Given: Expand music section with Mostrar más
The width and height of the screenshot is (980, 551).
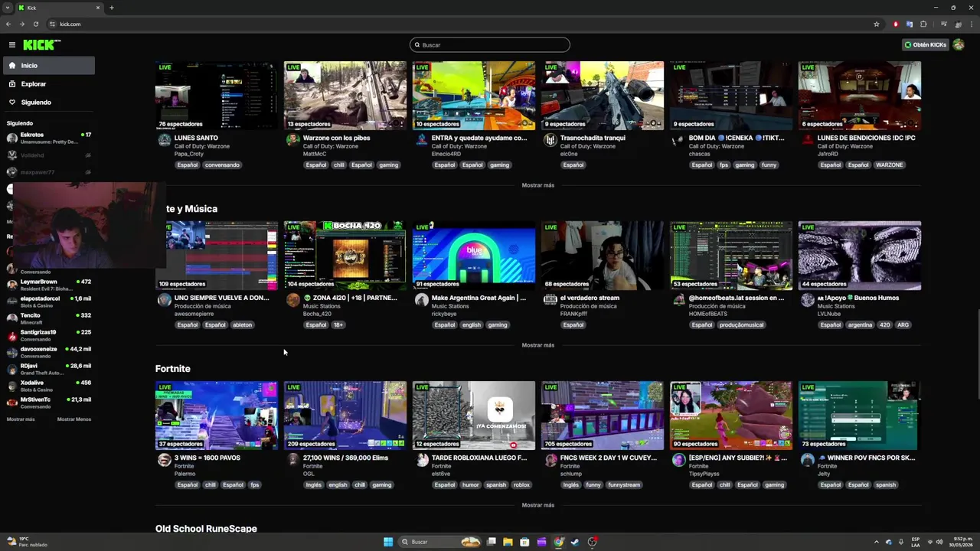Looking at the screenshot, I should (x=537, y=345).
